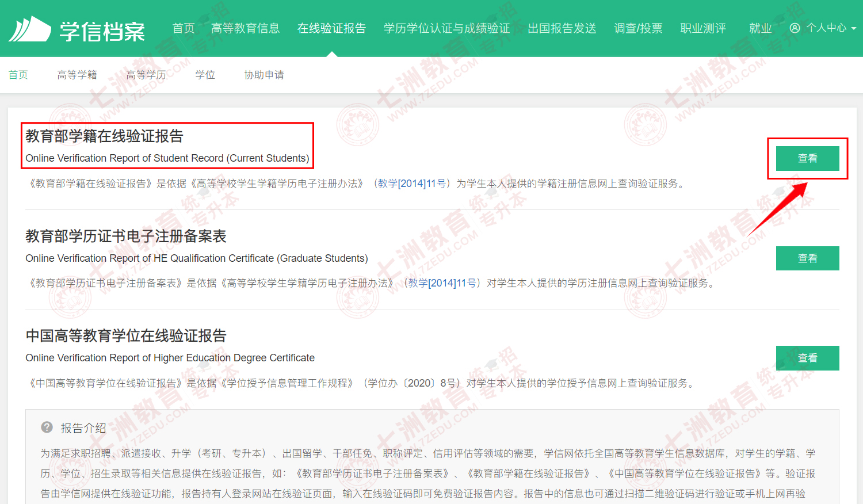Go to 学历学位认证与成绩验证
Screen dimensions: 863x504
(x=446, y=28)
